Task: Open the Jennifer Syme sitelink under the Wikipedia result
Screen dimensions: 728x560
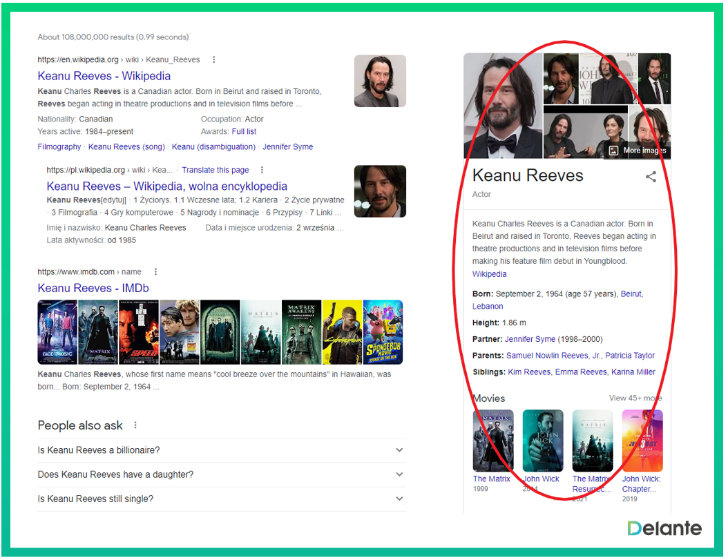Action: click(288, 147)
